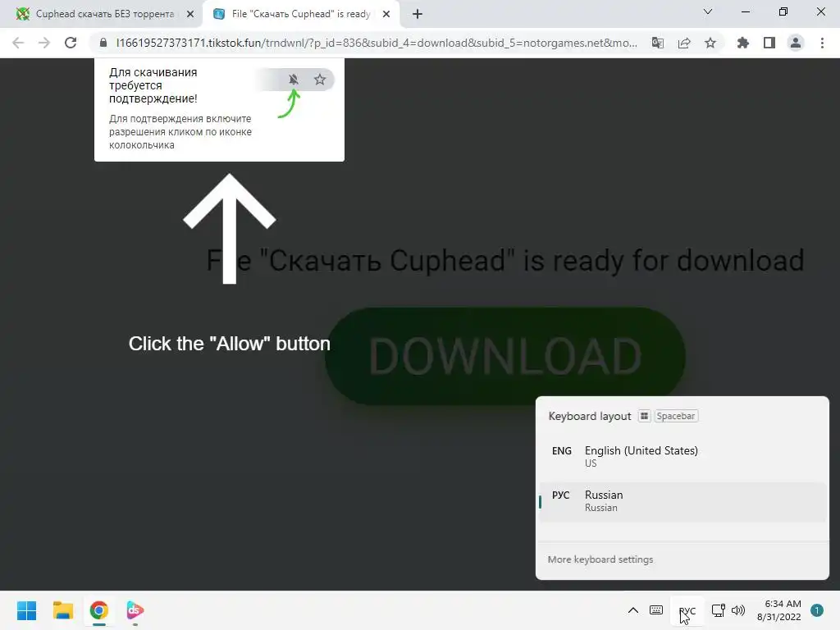Open the touch keyboard tray icon
This screenshot has width=840, height=630.
coord(656,610)
